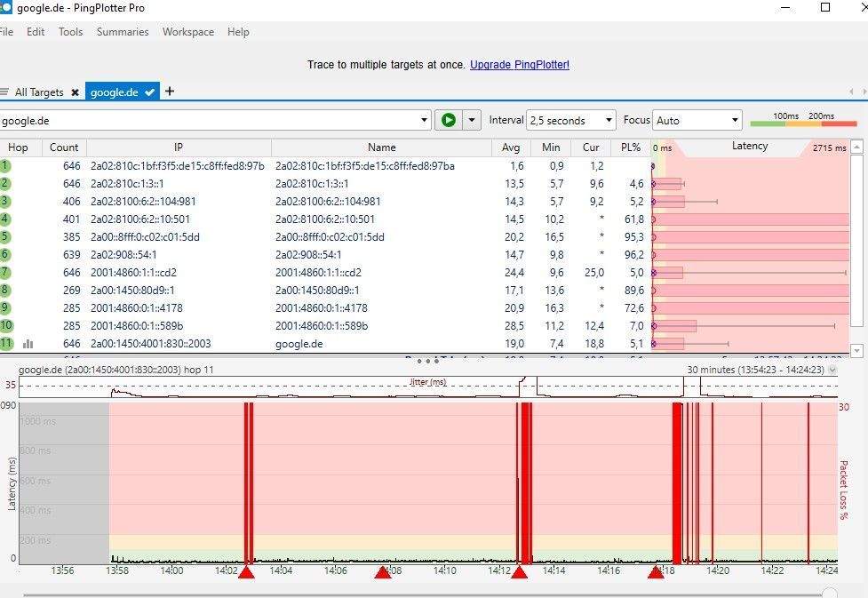Click the bottom timeline horizontal scroll thumb
Screen dimensions: 868x598
[x=829, y=594]
